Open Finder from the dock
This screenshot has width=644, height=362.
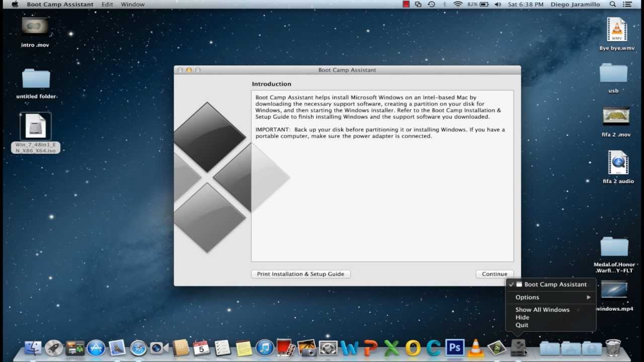coord(33,348)
